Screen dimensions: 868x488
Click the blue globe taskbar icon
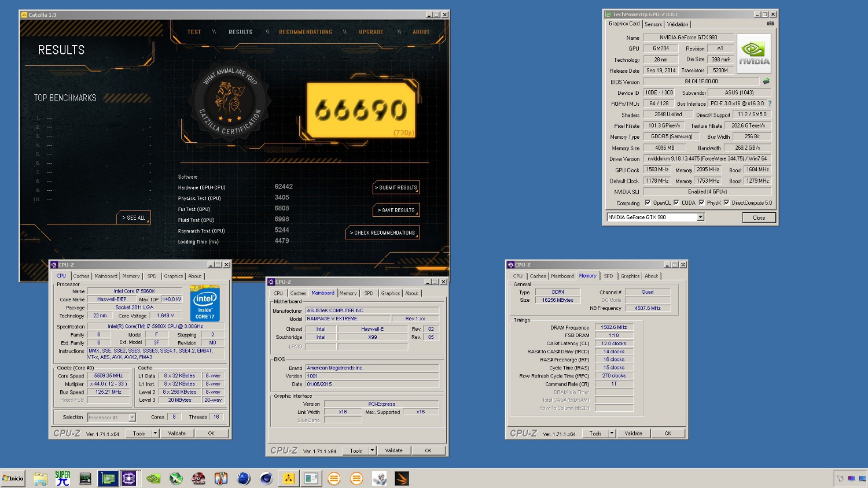click(x=244, y=478)
